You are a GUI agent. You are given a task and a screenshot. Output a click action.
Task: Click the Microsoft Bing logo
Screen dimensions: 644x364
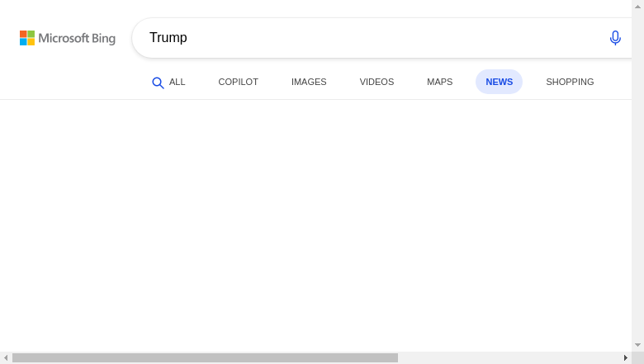tap(68, 38)
